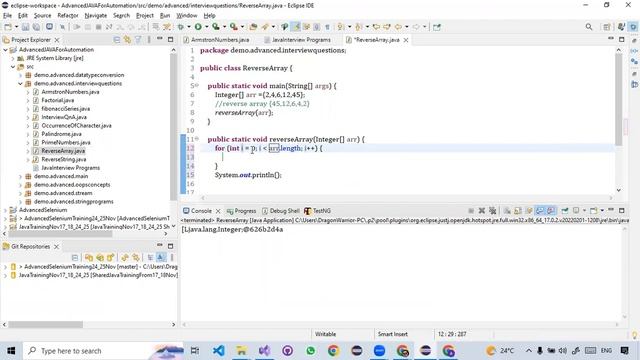The width and height of the screenshot is (640, 360).
Task: Click the Debug launch icon
Action: point(180,27)
